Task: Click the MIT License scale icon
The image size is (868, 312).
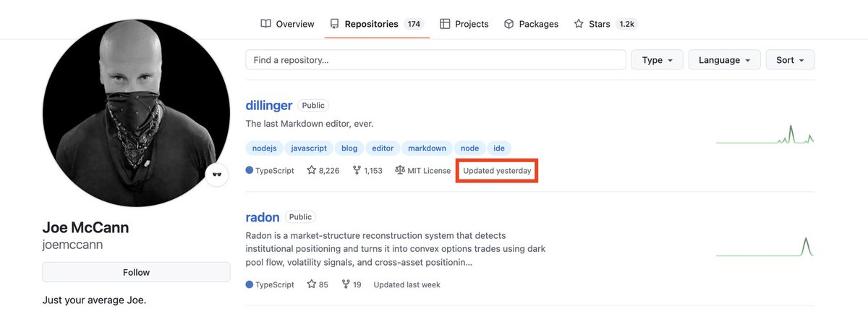Action: [x=401, y=171]
